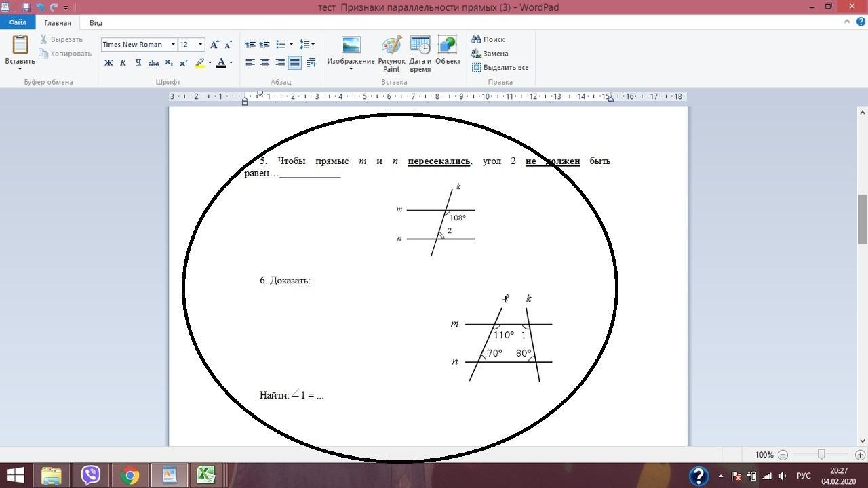Move the zoom slider handle
Image resolution: width=868 pixels, height=488 pixels.
pos(821,455)
